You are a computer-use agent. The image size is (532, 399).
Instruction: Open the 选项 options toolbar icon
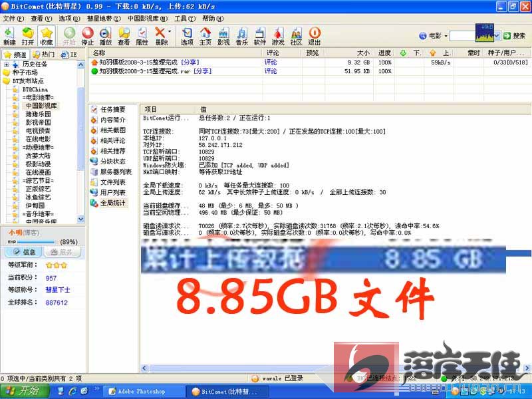click(x=187, y=36)
